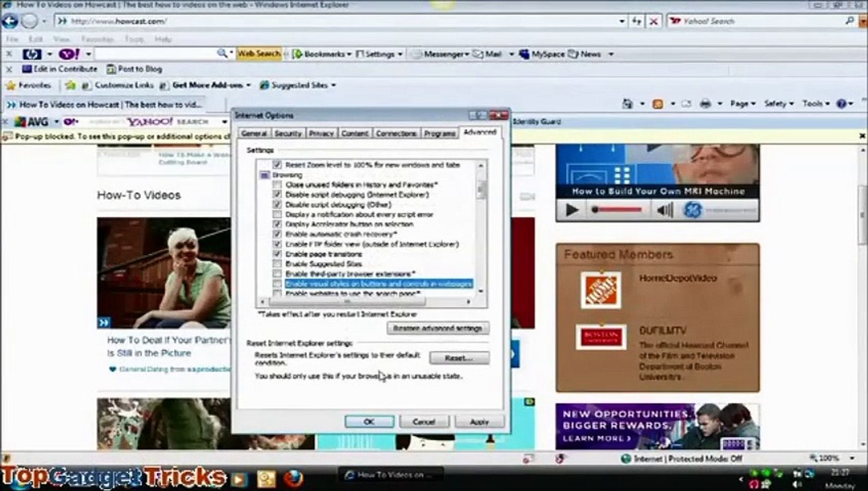Click the Yahoo toolbar magnifier icon
868x491 pixels.
point(222,53)
